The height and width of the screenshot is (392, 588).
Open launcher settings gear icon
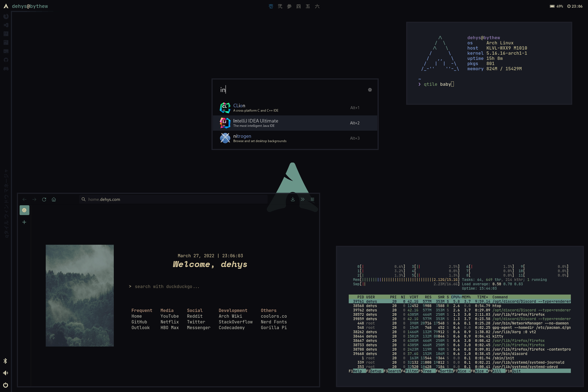coord(370,90)
